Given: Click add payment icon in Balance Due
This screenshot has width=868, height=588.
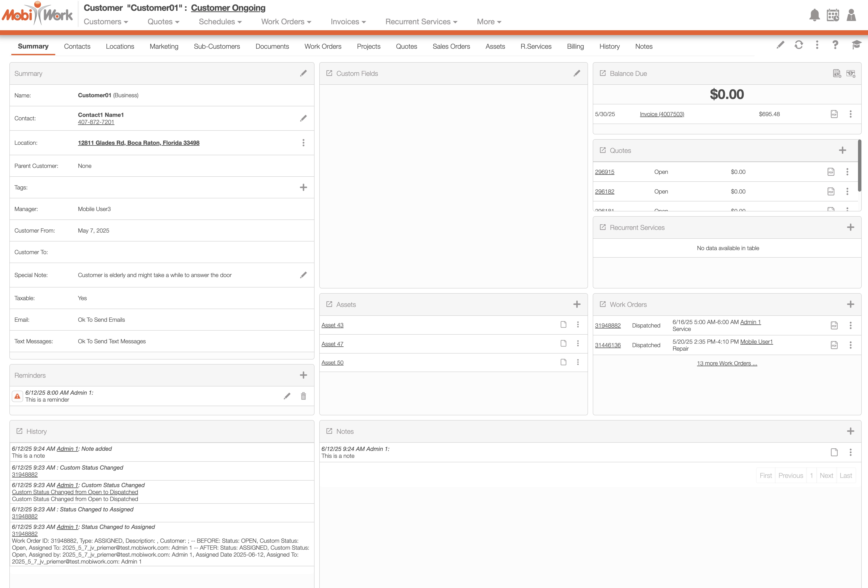Looking at the screenshot, I should pos(850,74).
